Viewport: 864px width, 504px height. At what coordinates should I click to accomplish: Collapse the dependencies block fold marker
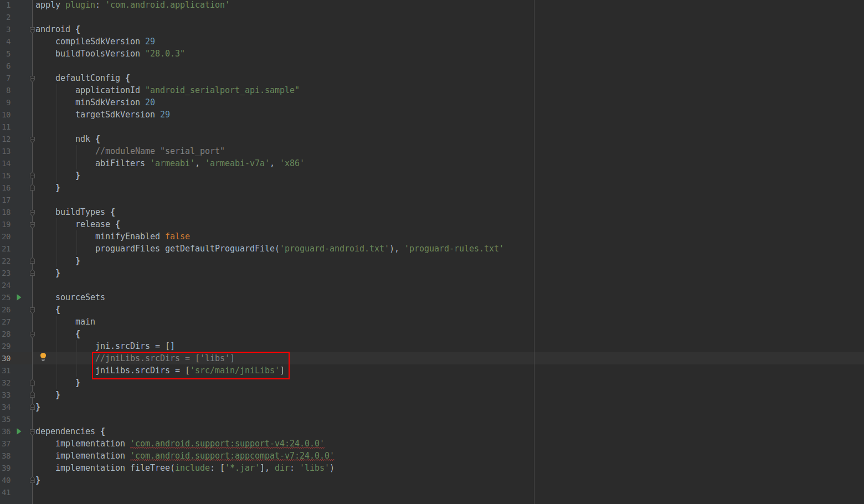pyautogui.click(x=32, y=431)
